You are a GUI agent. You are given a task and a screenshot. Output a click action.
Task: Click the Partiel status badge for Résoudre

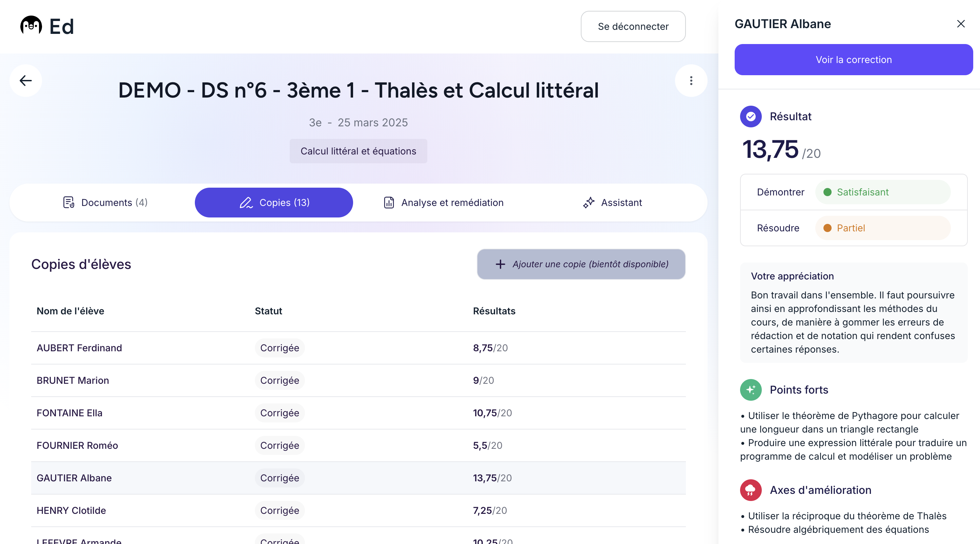tap(883, 228)
